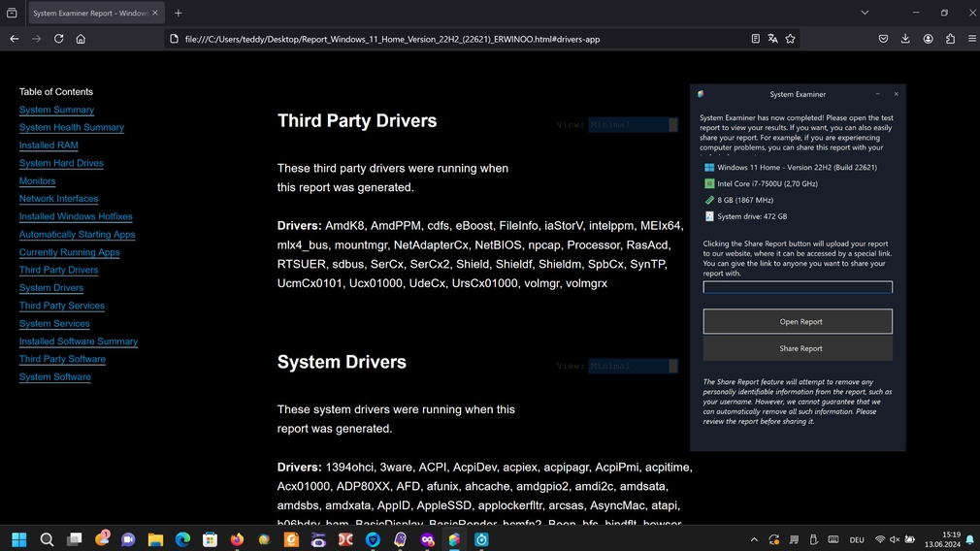This screenshot has width=980, height=551.
Task: Minimize the System Examiner window
Action: 877,94
